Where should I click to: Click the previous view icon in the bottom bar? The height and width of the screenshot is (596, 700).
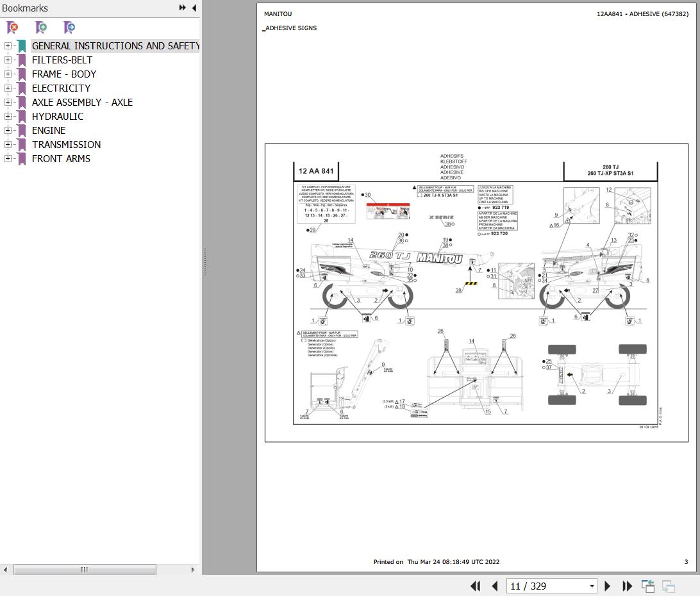(x=648, y=586)
